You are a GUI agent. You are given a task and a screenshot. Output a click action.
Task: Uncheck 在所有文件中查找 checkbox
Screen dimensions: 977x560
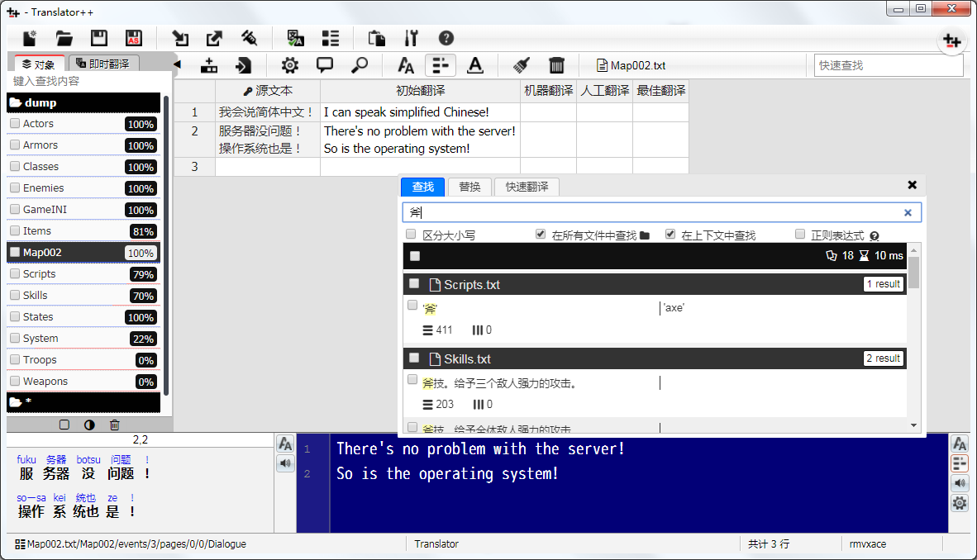click(541, 235)
